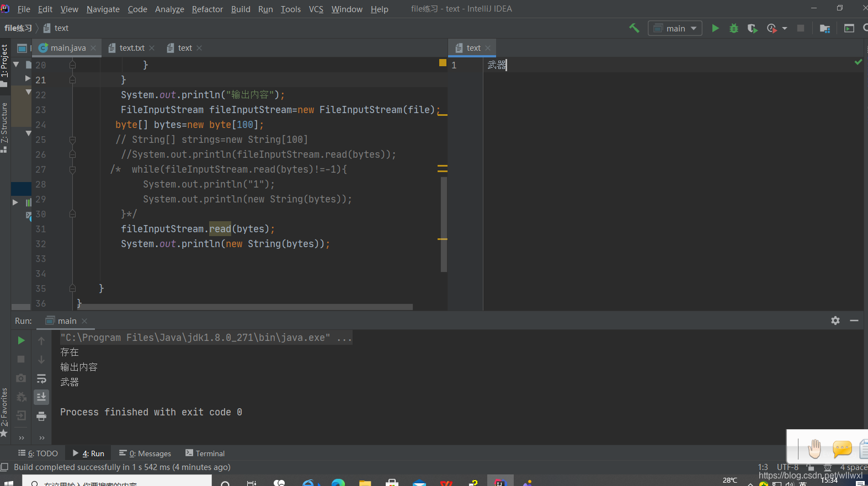This screenshot has width=868, height=486.
Task: Click the tool windows quick-access icon in status bar
Action: point(4,467)
